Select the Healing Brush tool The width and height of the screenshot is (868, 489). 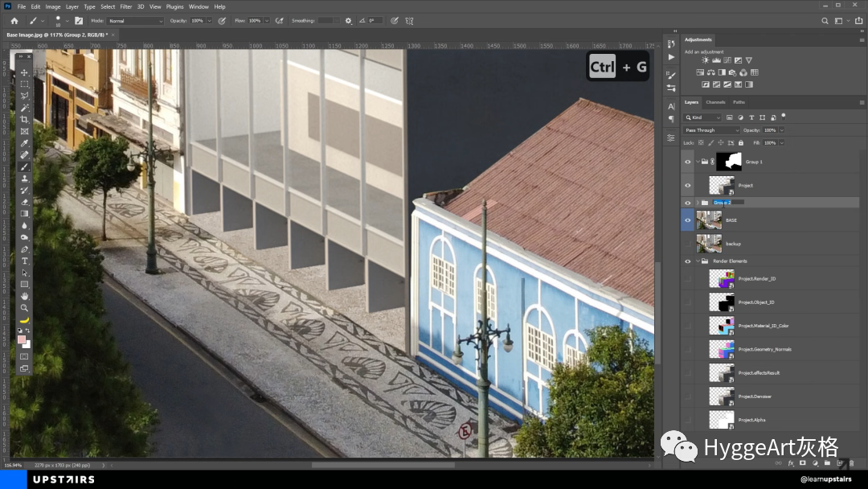tap(24, 155)
